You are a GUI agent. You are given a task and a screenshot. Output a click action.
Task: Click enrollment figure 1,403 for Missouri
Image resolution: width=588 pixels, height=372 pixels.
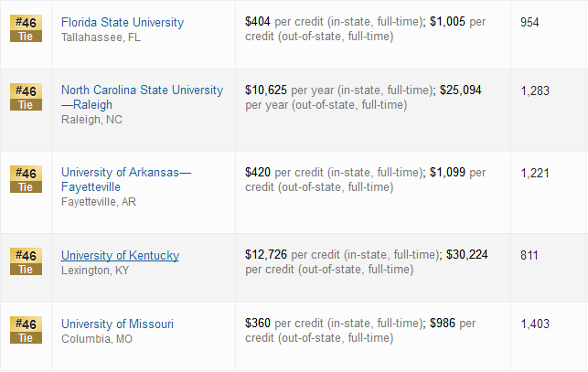point(535,324)
